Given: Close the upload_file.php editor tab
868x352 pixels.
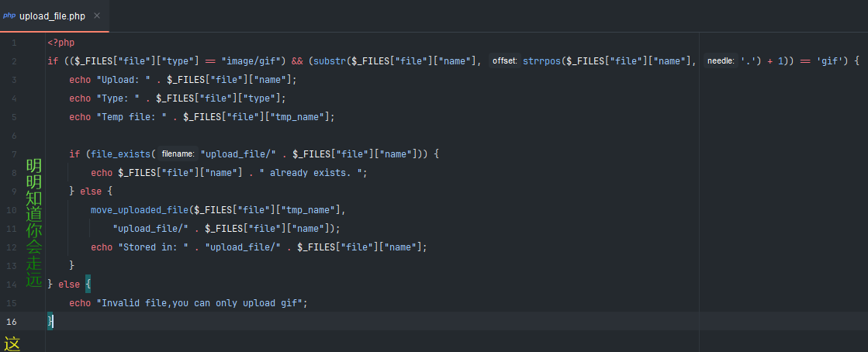Looking at the screenshot, I should click(x=96, y=16).
